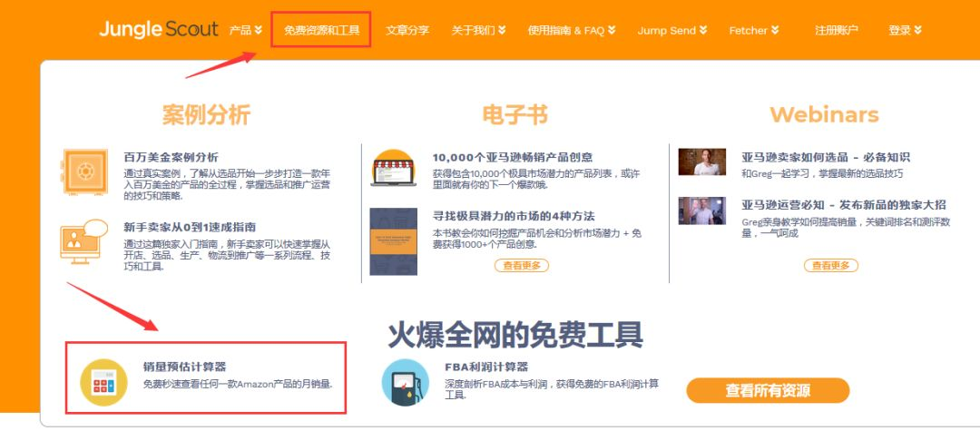Screen dimensions: 980x431
Task: Click the storefront laptop icon for 10,000个产品创意
Action: (393, 168)
